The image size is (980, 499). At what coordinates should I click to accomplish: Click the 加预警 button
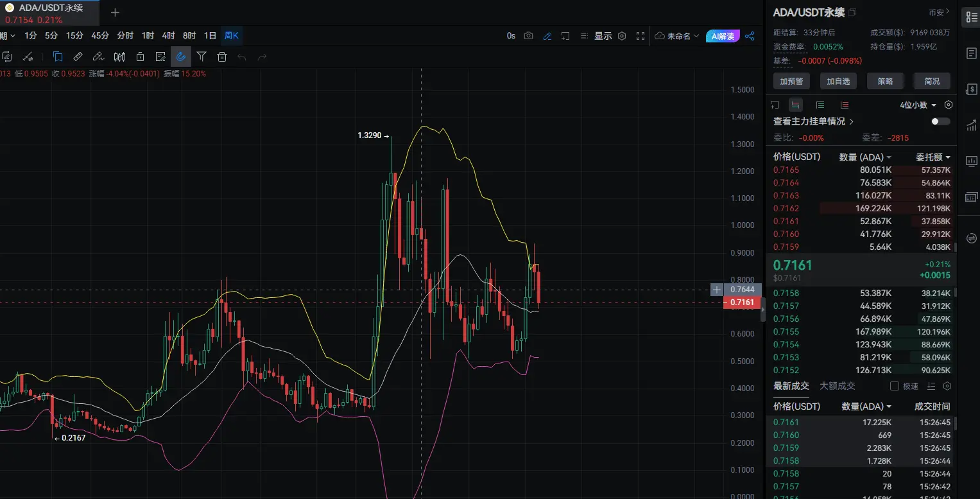(x=792, y=82)
